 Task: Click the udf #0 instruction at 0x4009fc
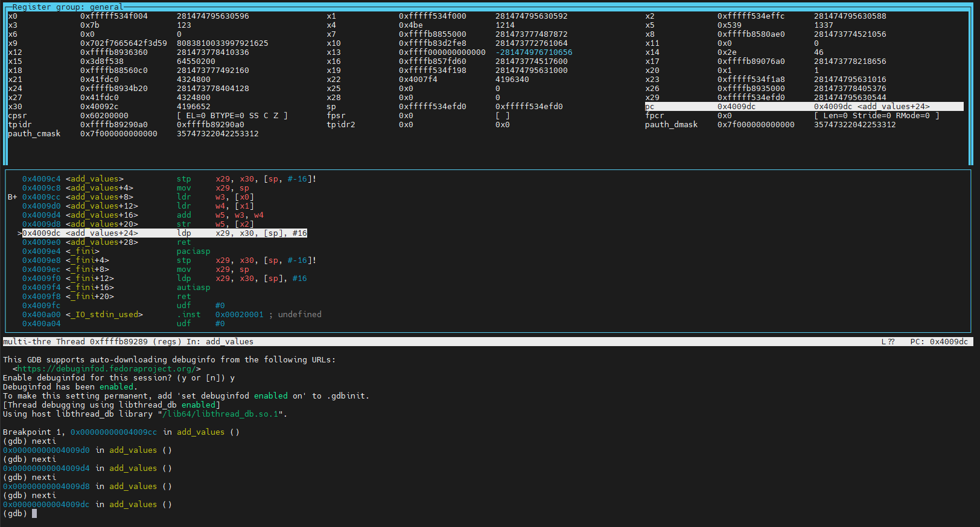(x=201, y=306)
